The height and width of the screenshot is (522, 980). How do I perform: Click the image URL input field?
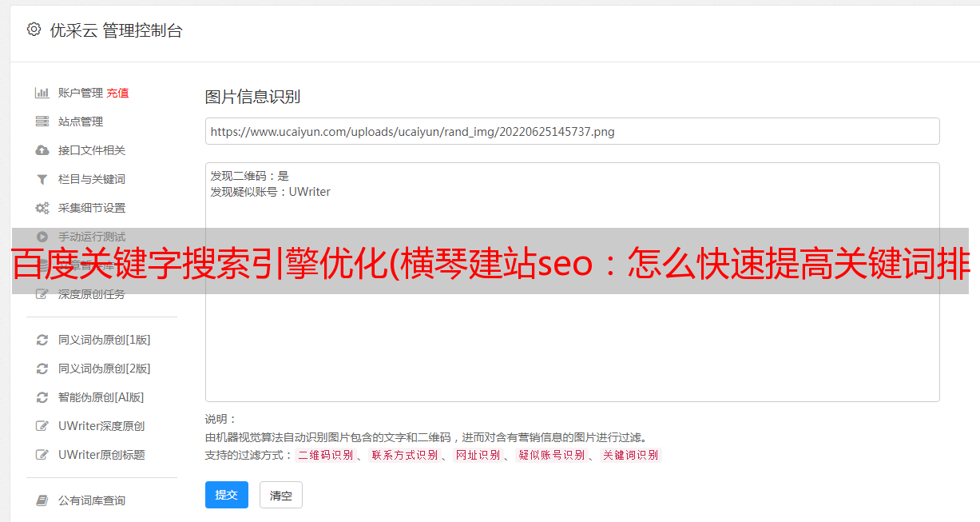(x=572, y=131)
